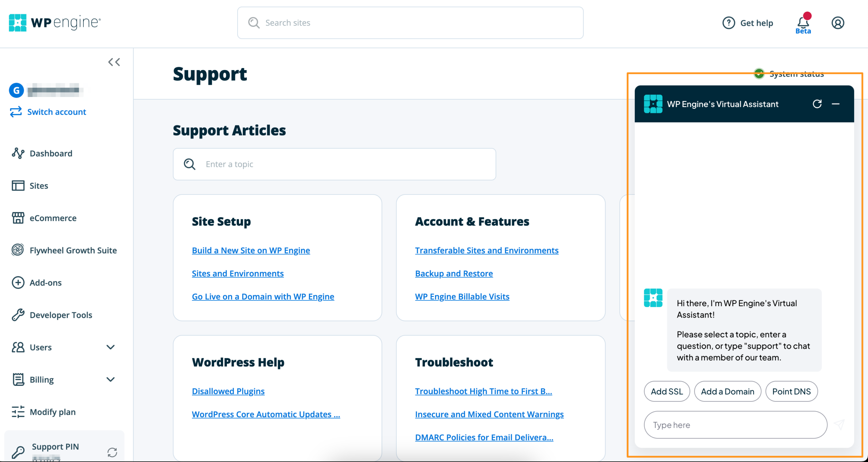The width and height of the screenshot is (868, 462).
Task: Open the Flywheel Growth Suite icon
Action: 18,250
